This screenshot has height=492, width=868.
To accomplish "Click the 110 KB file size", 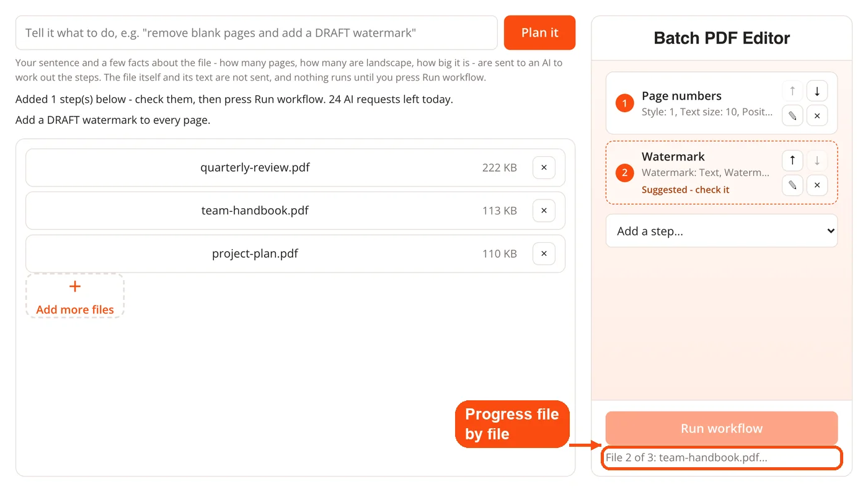I will coord(500,253).
